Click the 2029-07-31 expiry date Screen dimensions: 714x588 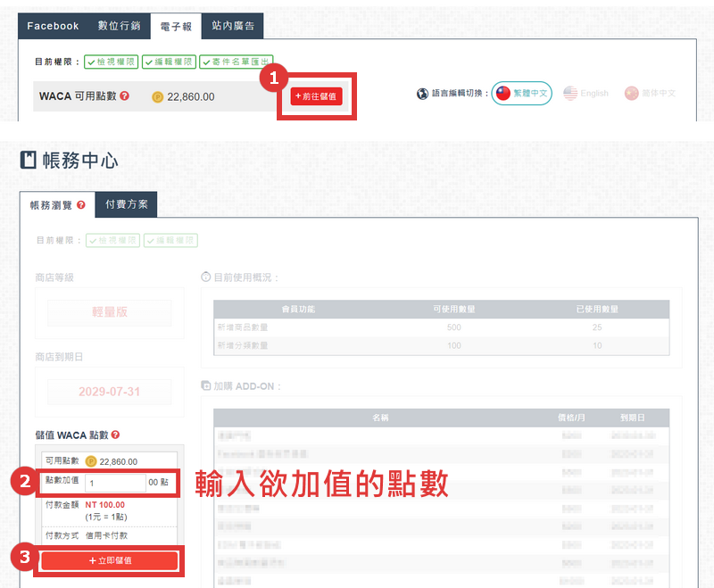(x=109, y=392)
